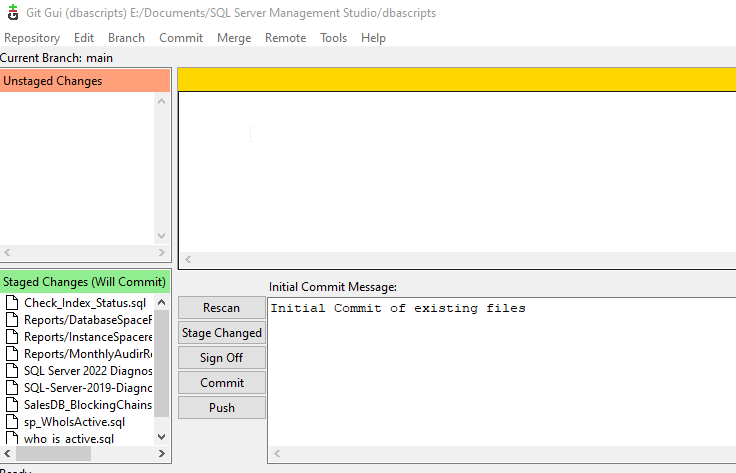Screen dimensions: 736x473
Task: Select SalesDB_BlockingChains file
Action: [88, 404]
